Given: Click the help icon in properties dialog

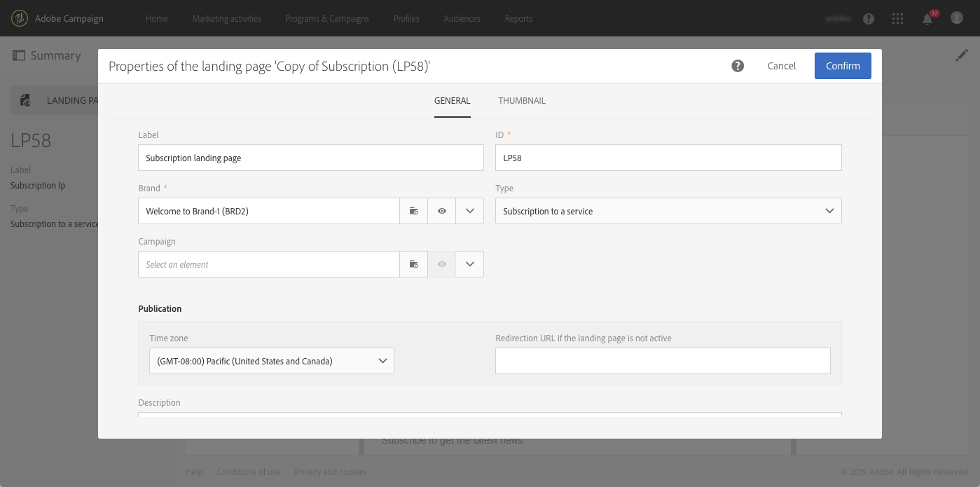Looking at the screenshot, I should point(738,66).
